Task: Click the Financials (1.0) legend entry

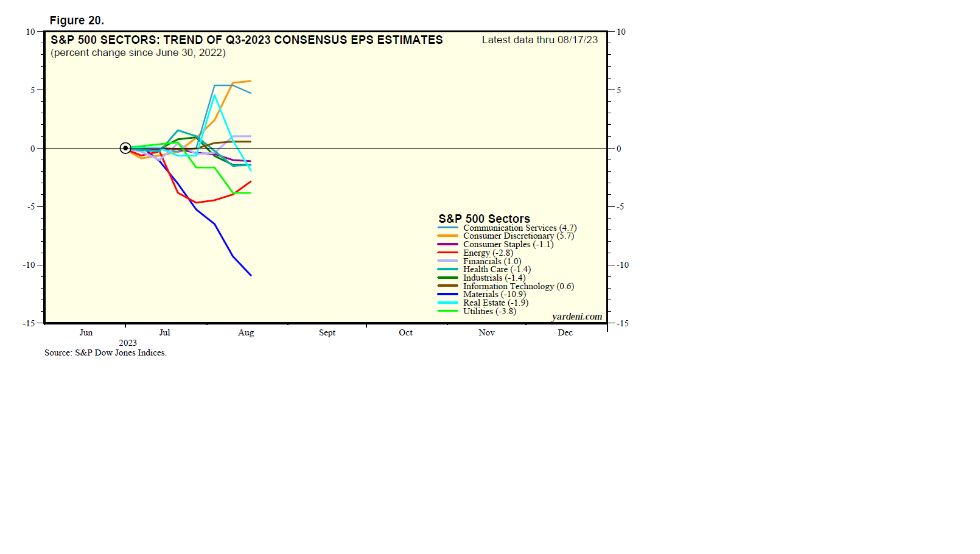Action: click(x=492, y=261)
